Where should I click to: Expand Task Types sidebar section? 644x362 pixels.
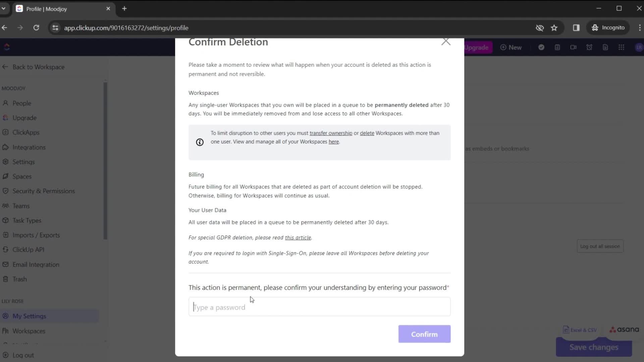click(x=26, y=220)
